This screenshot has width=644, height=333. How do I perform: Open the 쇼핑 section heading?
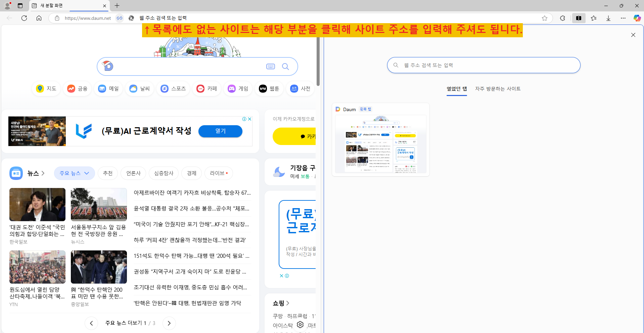(281, 303)
